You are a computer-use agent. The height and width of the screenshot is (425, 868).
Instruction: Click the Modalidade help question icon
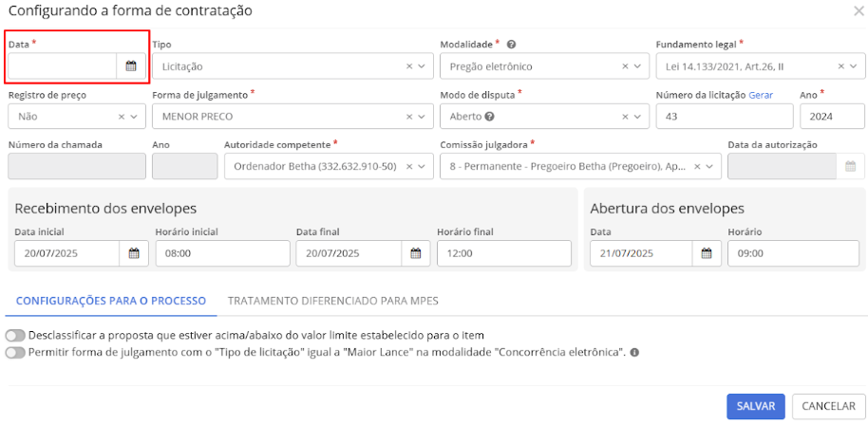[x=512, y=45]
